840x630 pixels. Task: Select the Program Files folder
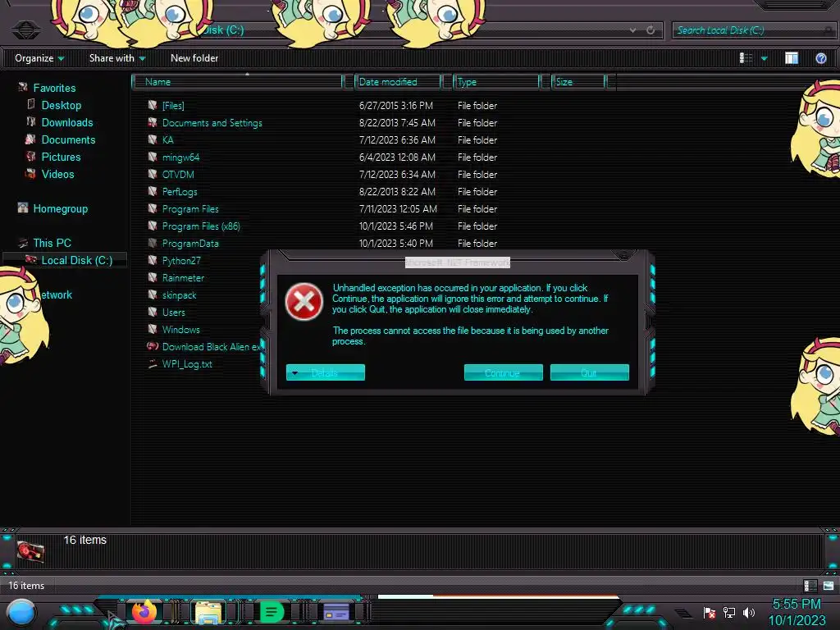point(190,209)
